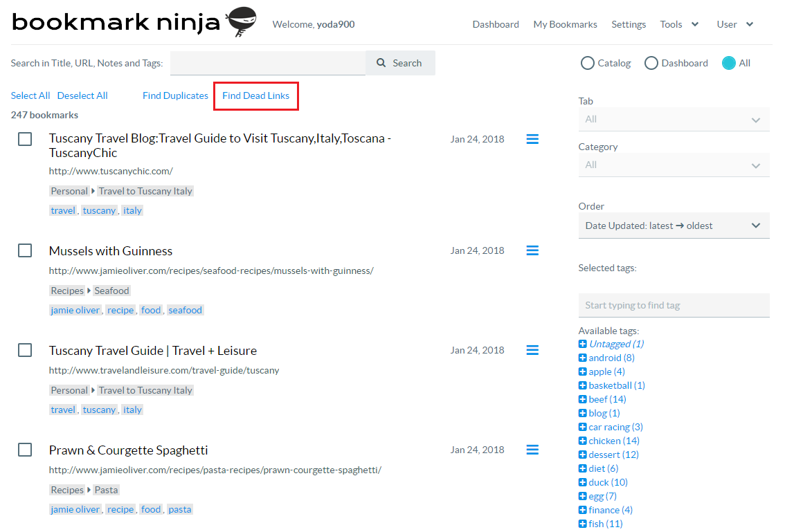Click Select All to select every bookmark
The image size is (785, 532).
point(30,95)
